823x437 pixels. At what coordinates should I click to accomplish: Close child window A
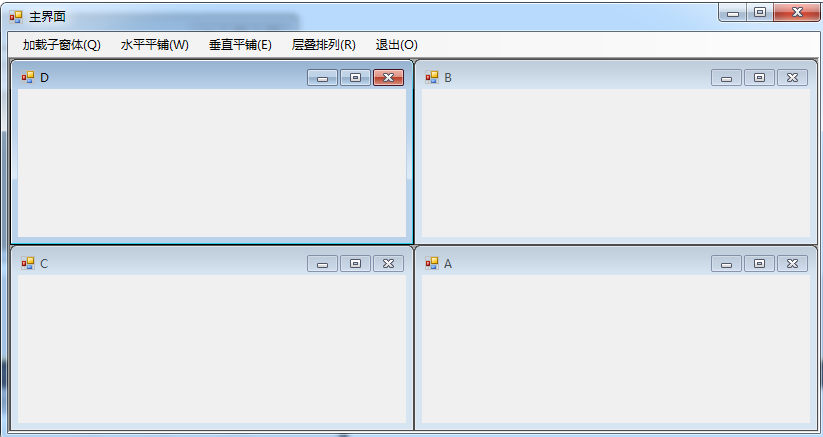[793, 263]
